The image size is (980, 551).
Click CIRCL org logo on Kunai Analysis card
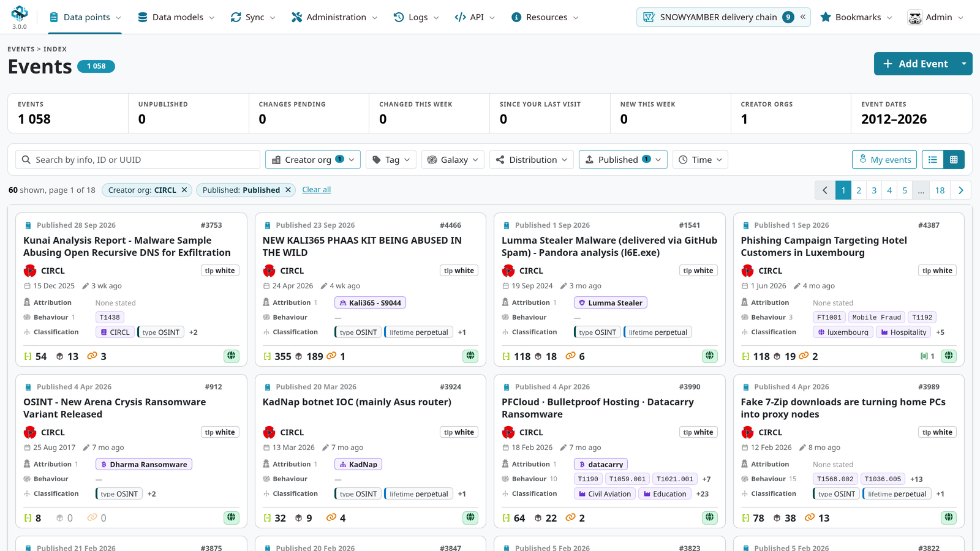[x=30, y=271]
